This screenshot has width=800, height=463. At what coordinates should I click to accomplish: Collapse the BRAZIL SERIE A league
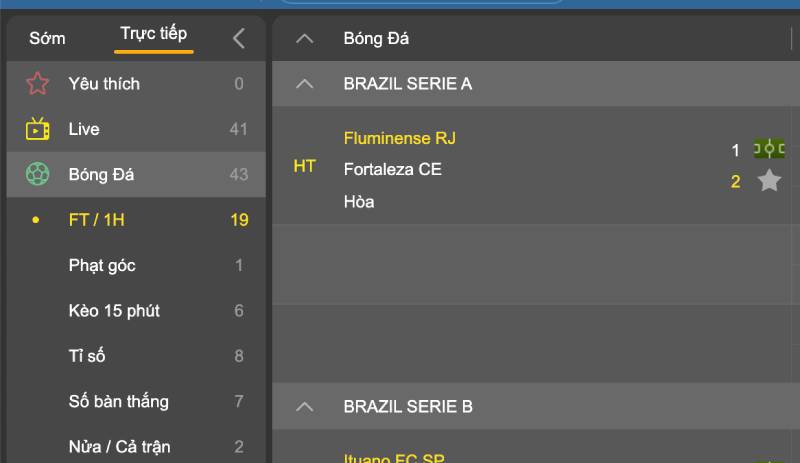pos(306,84)
